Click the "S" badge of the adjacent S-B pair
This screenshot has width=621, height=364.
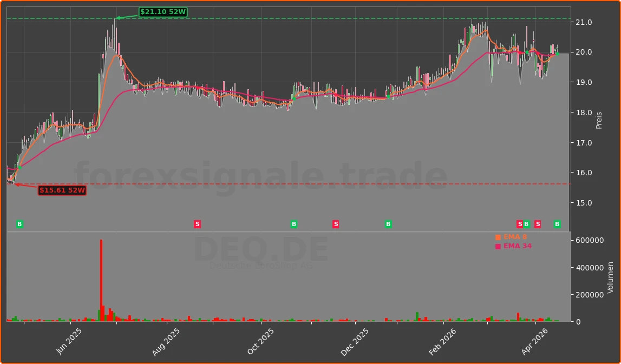coord(519,223)
